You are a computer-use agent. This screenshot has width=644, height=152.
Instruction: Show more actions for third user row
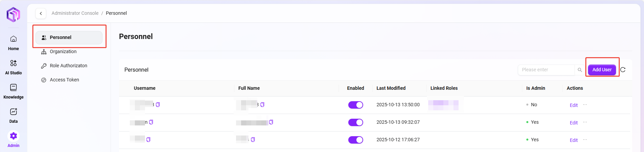[x=585, y=140]
